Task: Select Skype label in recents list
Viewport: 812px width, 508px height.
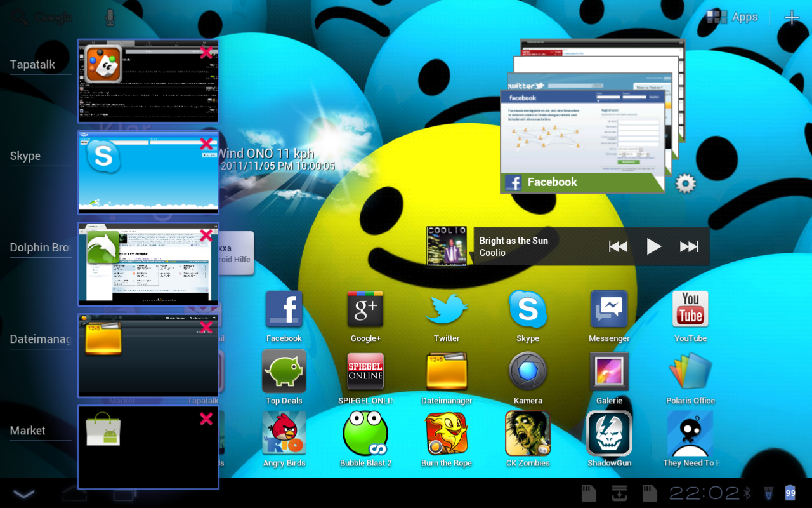Action: click(x=25, y=156)
